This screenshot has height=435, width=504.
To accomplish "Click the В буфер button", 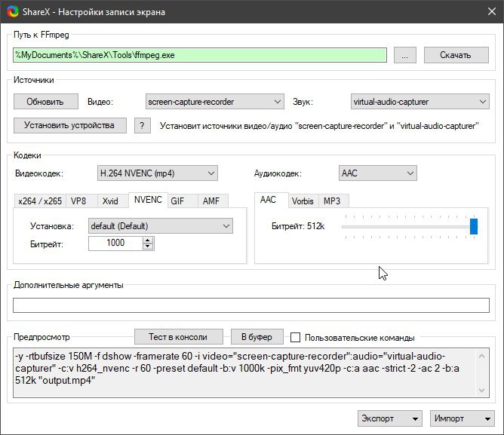I will click(x=257, y=337).
